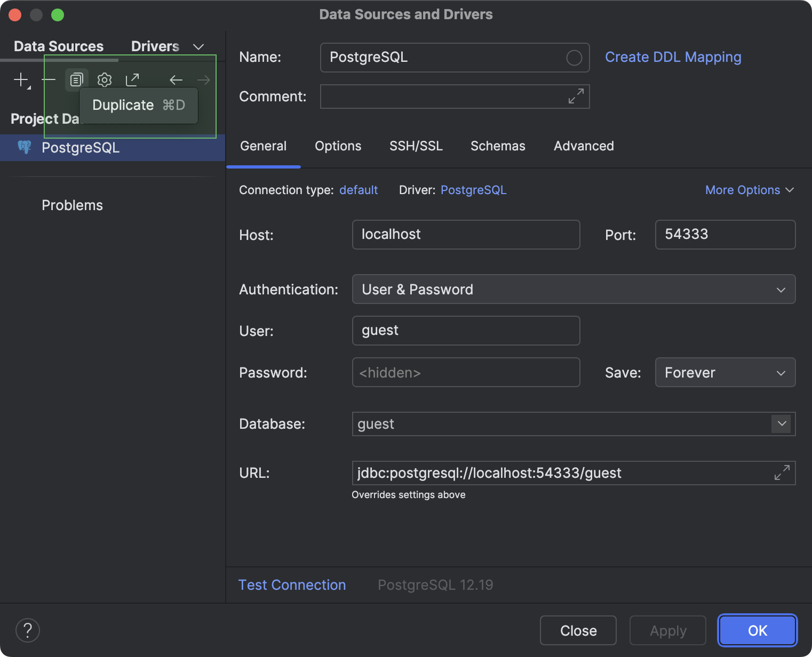Click the Duplicate data source icon
This screenshot has width=812, height=657.
click(x=76, y=79)
